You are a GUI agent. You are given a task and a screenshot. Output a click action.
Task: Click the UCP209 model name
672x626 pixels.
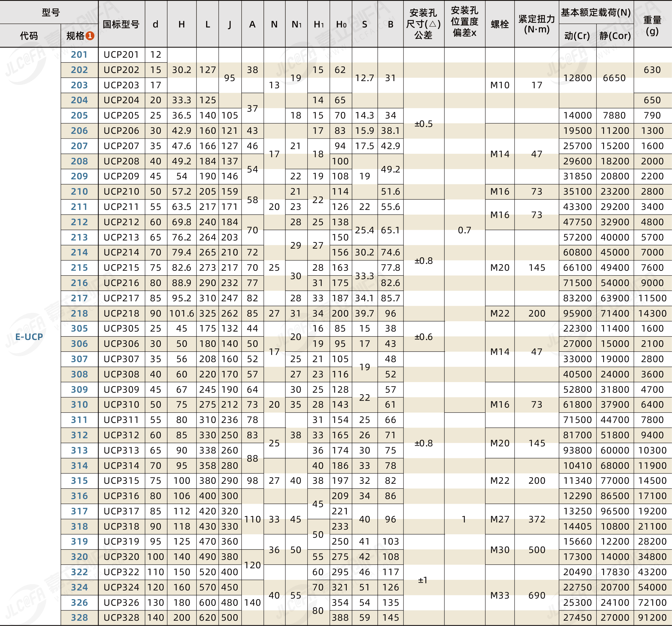point(121,176)
